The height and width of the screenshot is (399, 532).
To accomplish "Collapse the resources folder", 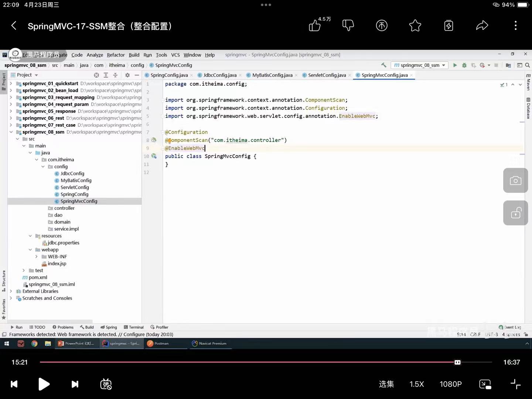I will (30, 236).
